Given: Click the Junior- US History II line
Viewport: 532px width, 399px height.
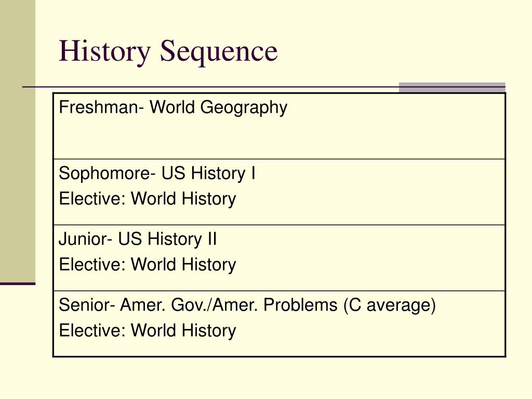Looking at the screenshot, I should pyautogui.click(x=138, y=239).
